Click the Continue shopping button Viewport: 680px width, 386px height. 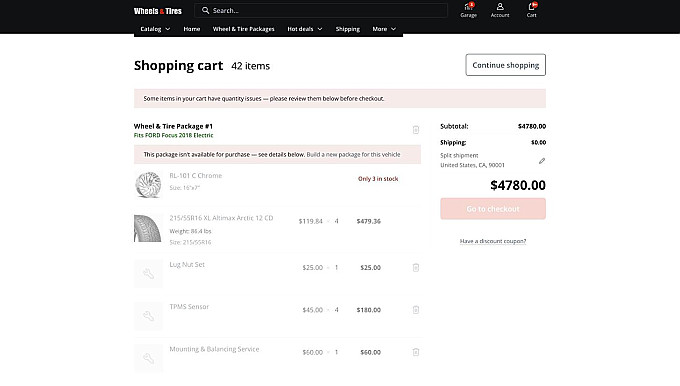506,65
